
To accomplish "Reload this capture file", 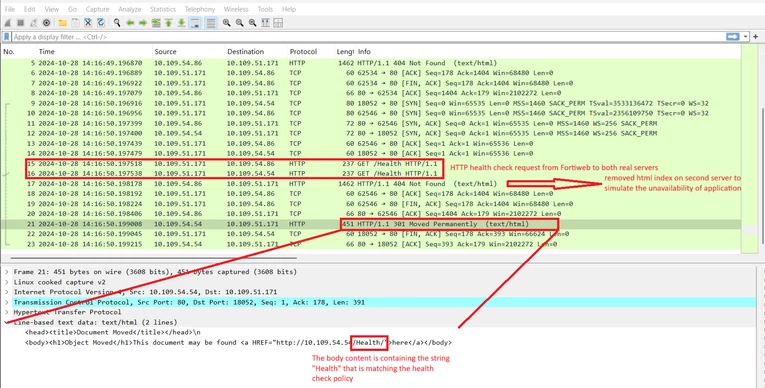I will click(x=101, y=22).
